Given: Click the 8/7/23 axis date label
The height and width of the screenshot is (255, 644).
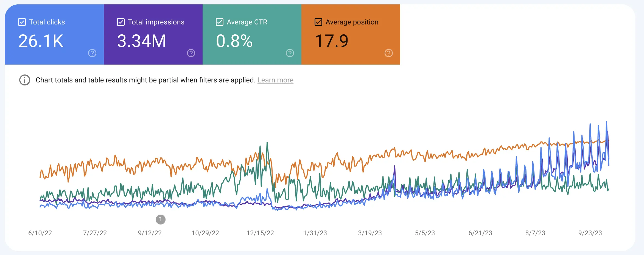Looking at the screenshot, I should (535, 233).
